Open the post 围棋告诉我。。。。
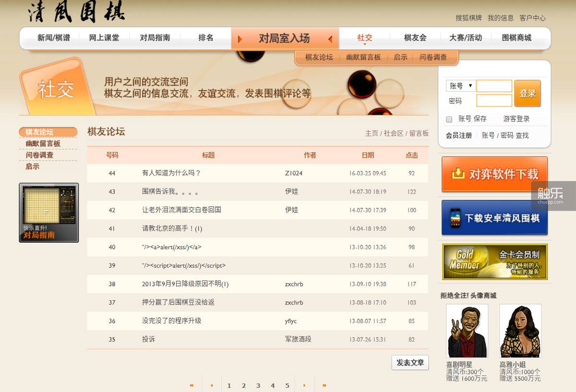576x392 pixels. (x=170, y=191)
